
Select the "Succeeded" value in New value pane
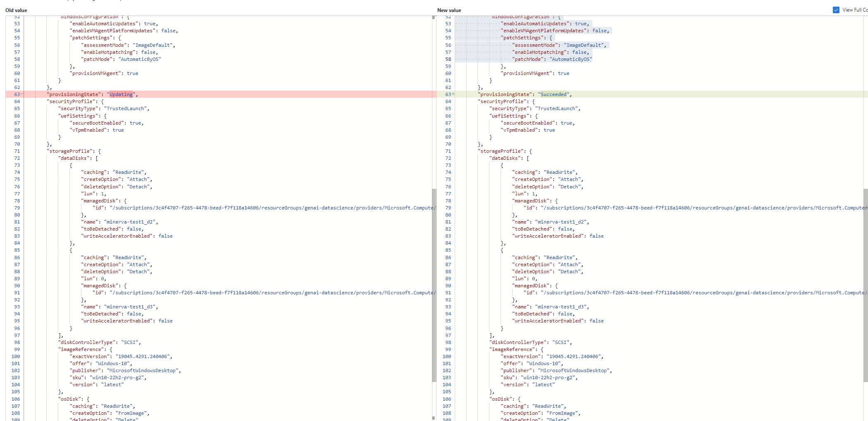553,94
